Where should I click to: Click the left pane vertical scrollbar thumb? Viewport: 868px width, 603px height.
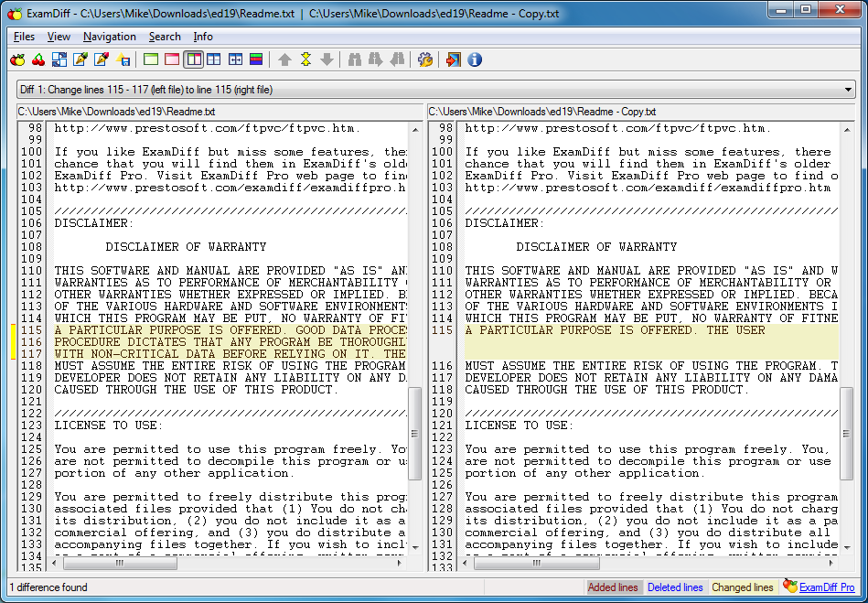[x=415, y=434]
